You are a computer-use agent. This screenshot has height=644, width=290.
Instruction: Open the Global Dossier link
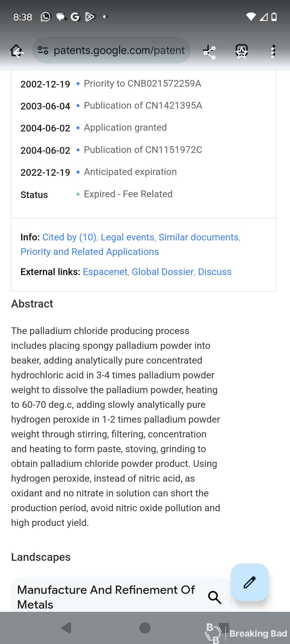click(x=163, y=272)
